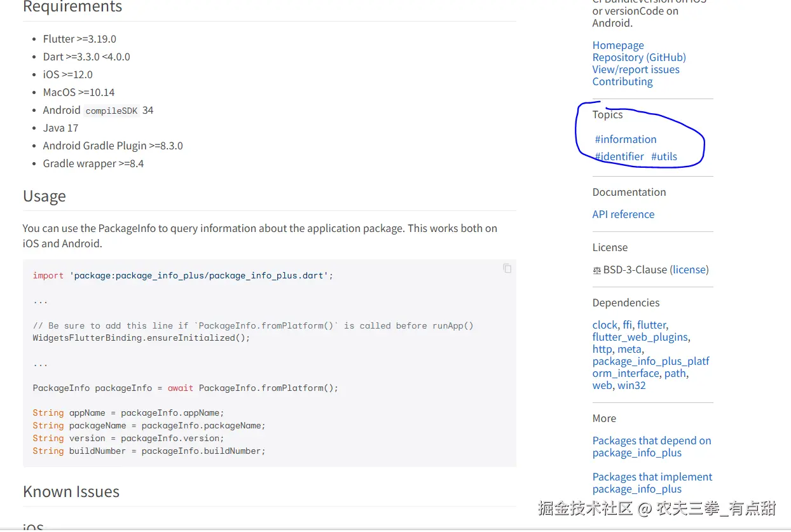
Task: Open the flutter dependency
Action: [x=652, y=325]
